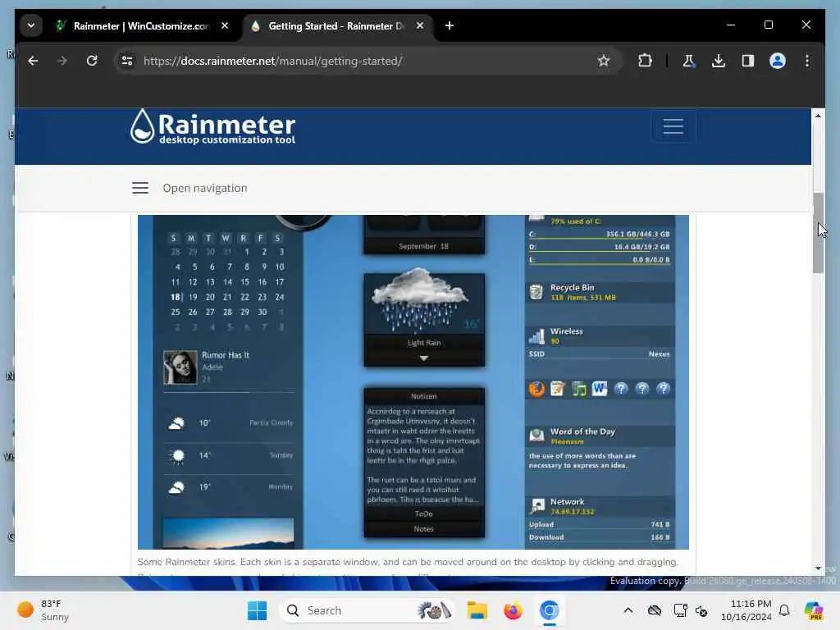Click the Firefox icon in skin launcher row

[536, 389]
